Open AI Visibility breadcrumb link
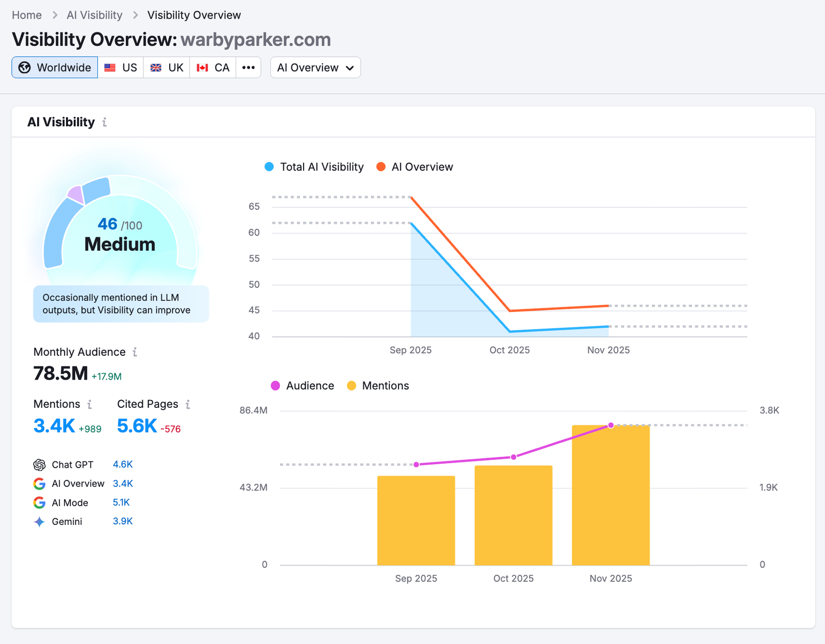 pyautogui.click(x=94, y=15)
